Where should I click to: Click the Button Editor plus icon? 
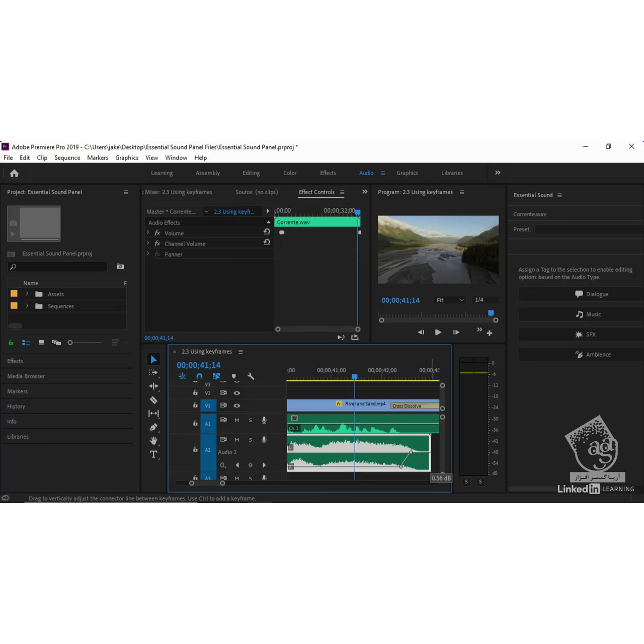point(490,333)
